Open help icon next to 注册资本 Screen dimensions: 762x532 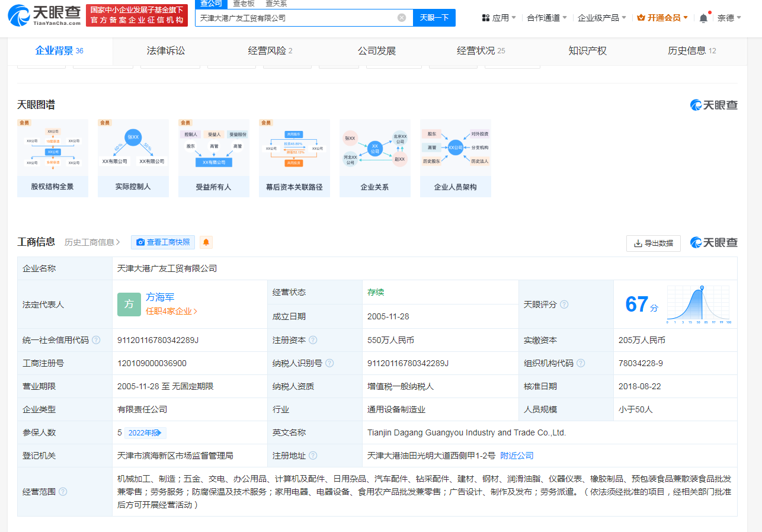click(x=313, y=340)
